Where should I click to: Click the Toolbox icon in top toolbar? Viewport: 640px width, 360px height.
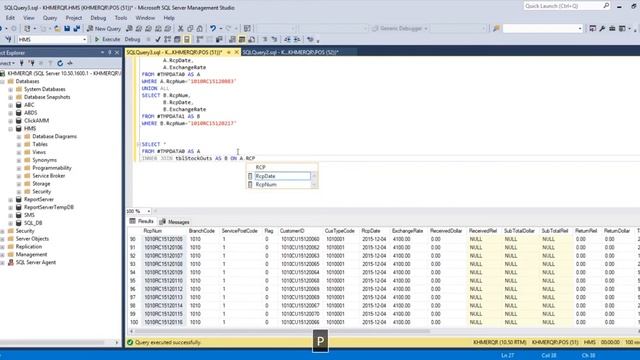click(x=612, y=29)
